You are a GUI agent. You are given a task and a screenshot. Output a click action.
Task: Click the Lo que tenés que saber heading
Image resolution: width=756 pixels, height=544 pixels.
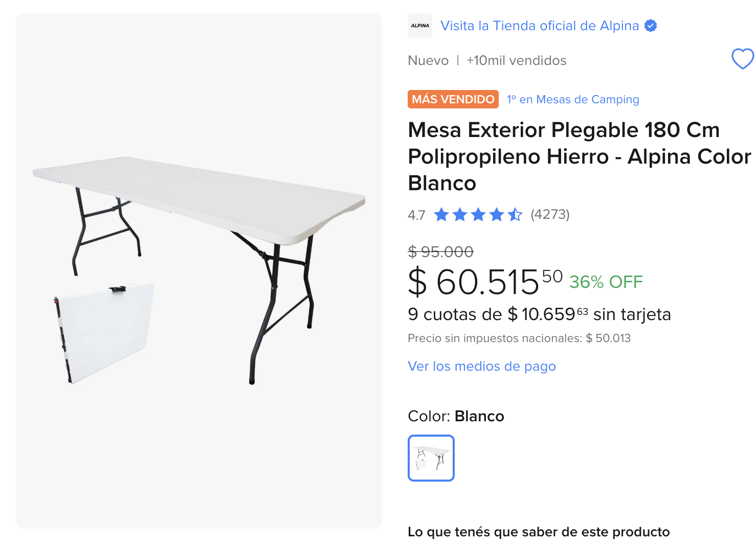tap(539, 532)
